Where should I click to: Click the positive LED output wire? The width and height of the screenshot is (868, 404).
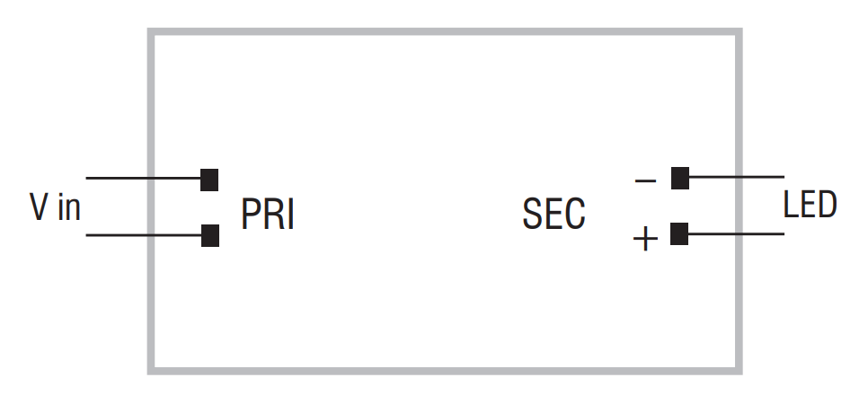click(736, 233)
